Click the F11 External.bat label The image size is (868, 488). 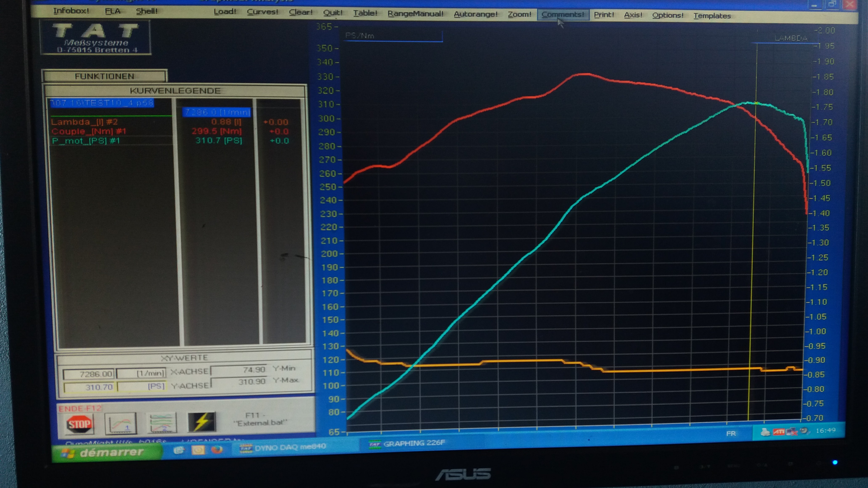(x=260, y=419)
